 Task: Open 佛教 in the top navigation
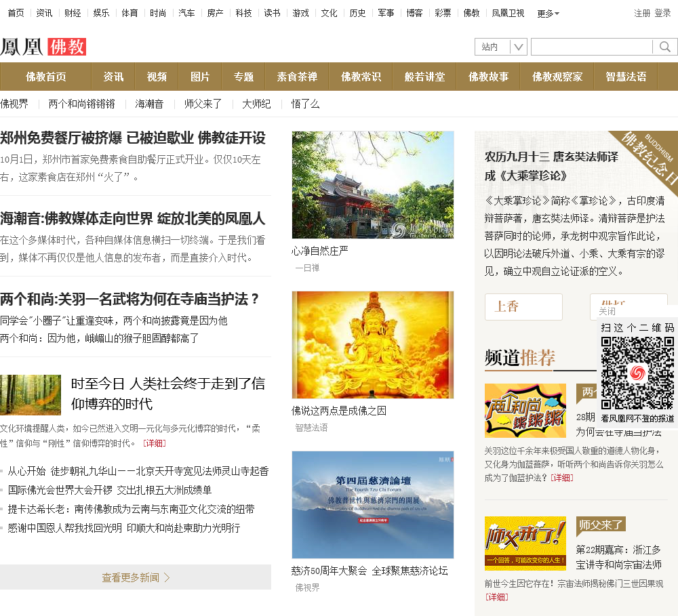471,14
